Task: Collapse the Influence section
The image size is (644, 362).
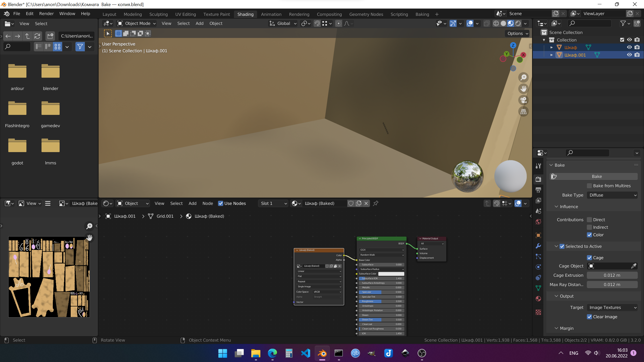Action: [x=569, y=207]
